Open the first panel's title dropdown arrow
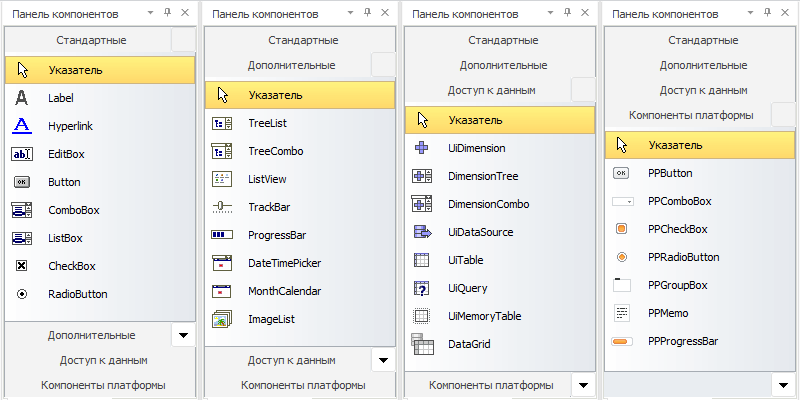 pos(150,15)
